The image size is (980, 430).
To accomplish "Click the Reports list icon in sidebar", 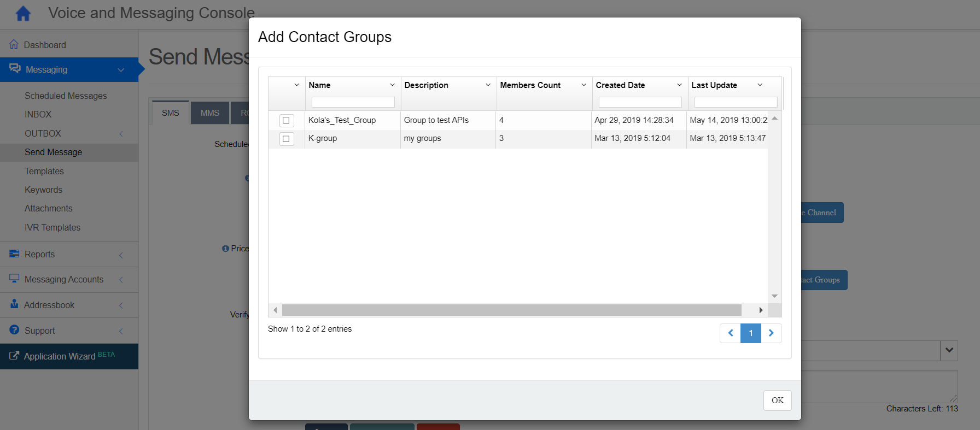I will (x=14, y=254).
